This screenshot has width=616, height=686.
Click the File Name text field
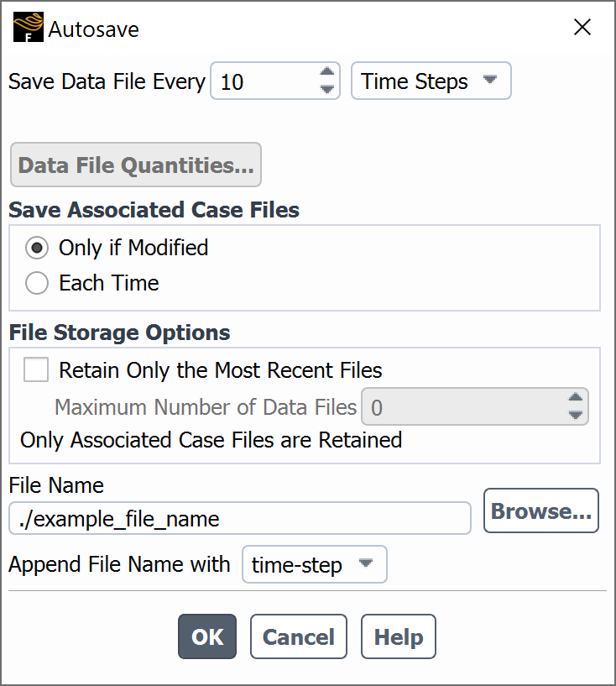(240, 518)
